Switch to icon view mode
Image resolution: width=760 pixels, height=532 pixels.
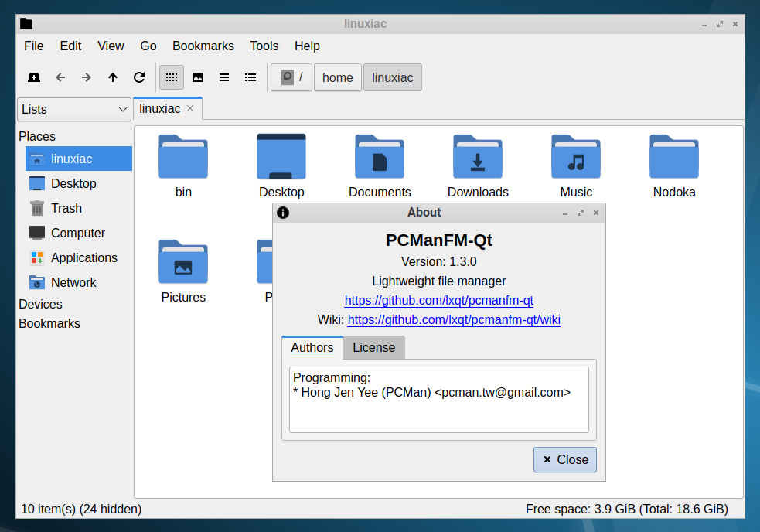[172, 77]
